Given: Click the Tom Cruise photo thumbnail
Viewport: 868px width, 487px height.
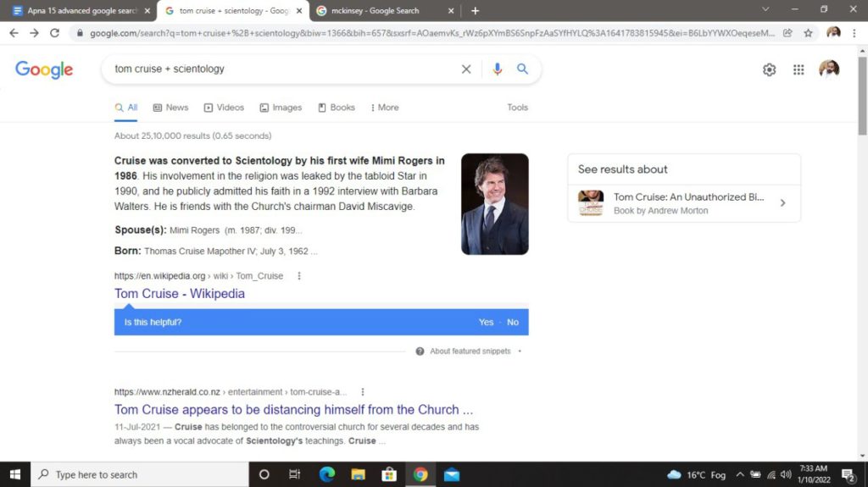Looking at the screenshot, I should (x=494, y=204).
